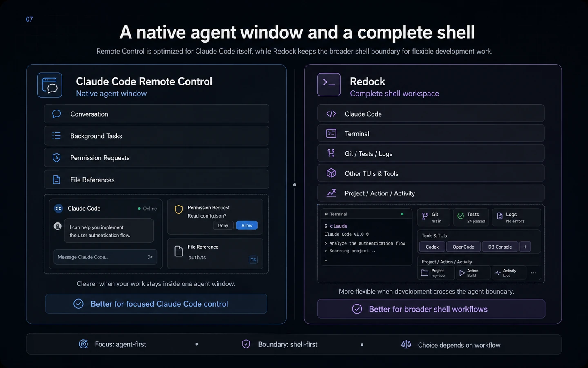Click 'Claude Code v1.0.0' terminal text

pyautogui.click(x=346, y=234)
